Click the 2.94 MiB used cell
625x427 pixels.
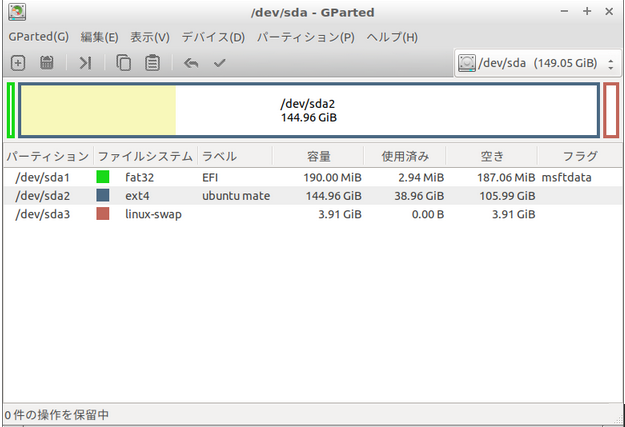[421, 177]
